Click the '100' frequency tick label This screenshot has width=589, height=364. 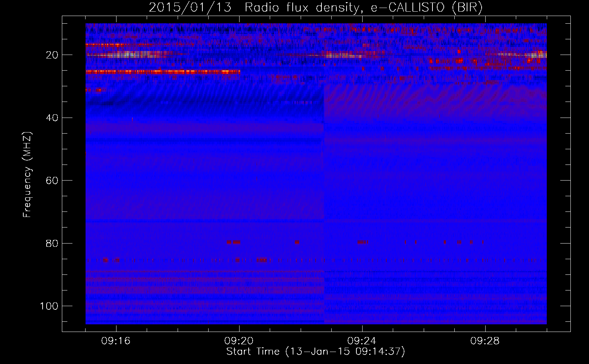[x=49, y=306]
